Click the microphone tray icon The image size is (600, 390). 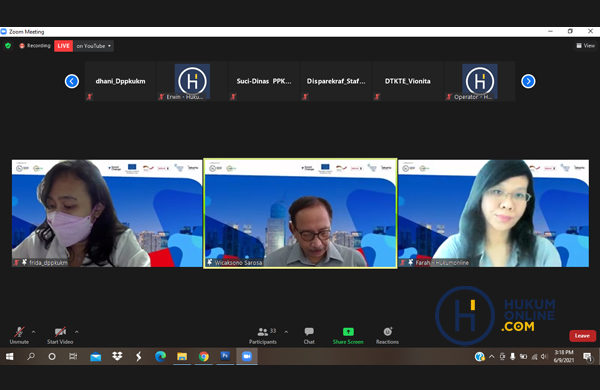[513, 357]
